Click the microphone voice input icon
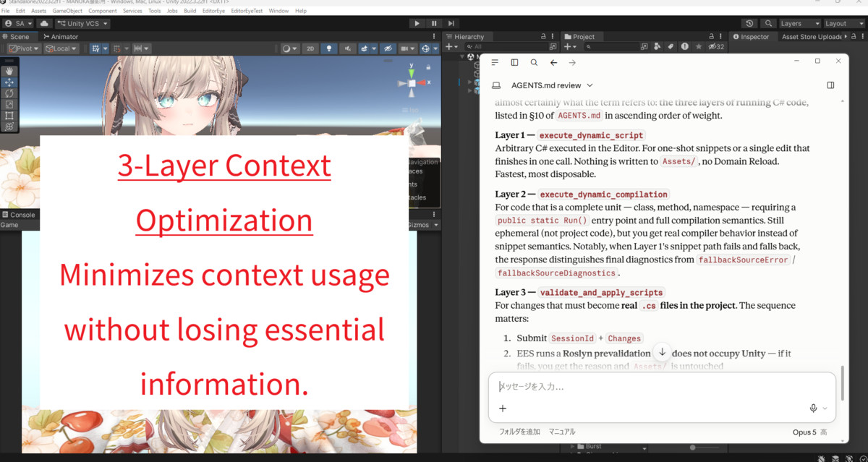 click(x=813, y=408)
